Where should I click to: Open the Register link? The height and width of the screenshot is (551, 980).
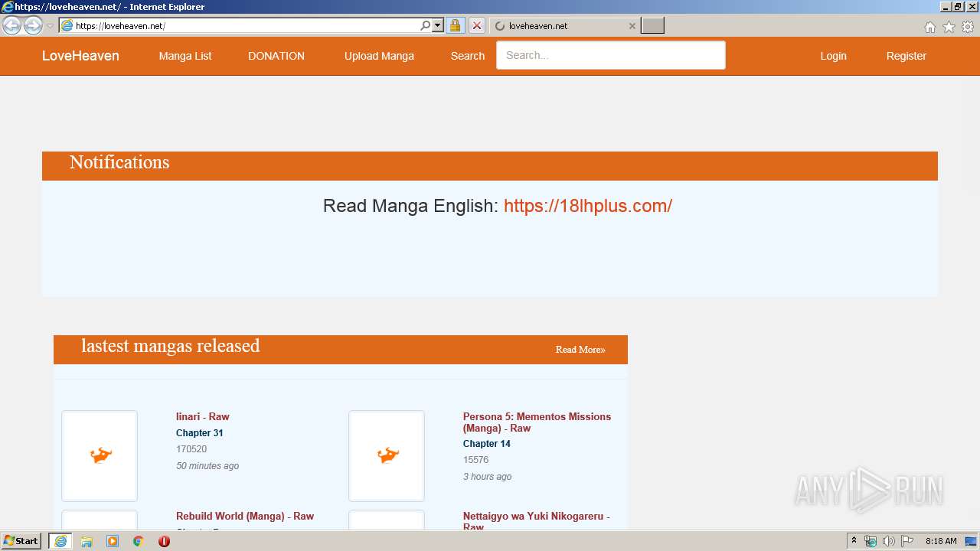pos(906,56)
